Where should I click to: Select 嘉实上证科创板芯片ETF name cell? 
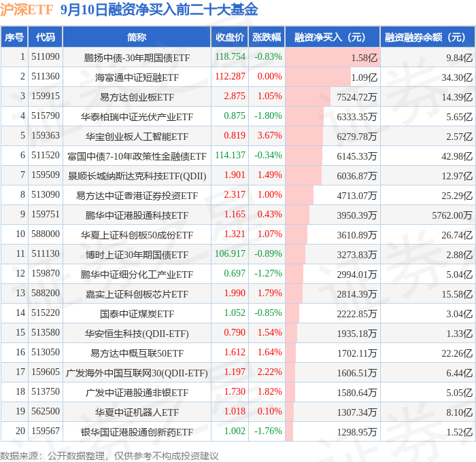pos(137,294)
